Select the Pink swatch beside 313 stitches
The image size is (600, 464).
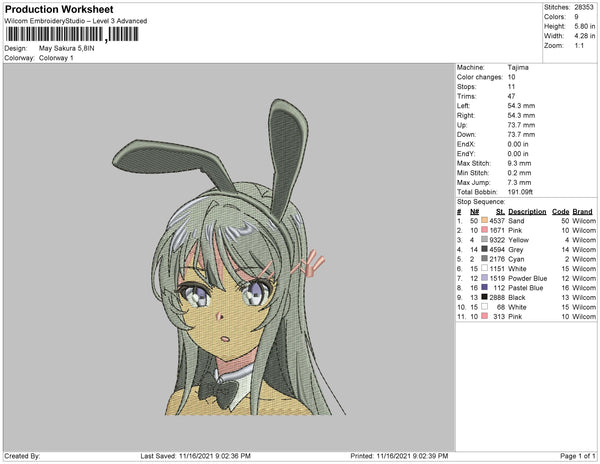(x=484, y=316)
